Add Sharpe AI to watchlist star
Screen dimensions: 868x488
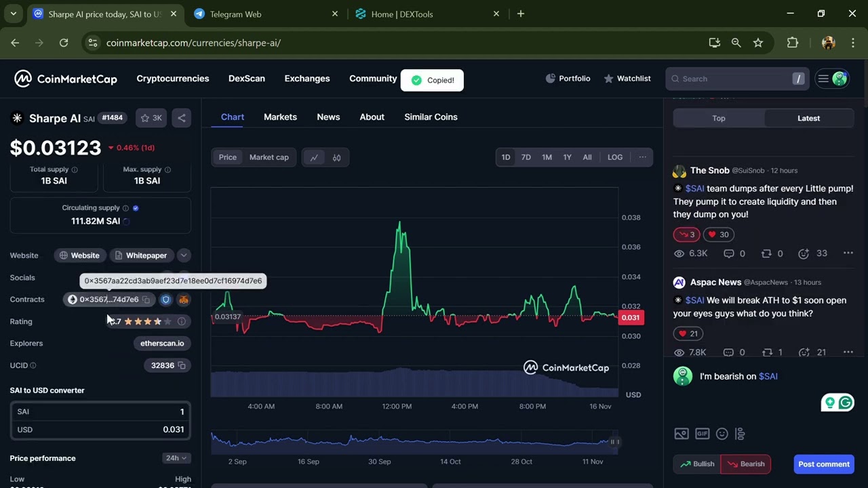(151, 118)
